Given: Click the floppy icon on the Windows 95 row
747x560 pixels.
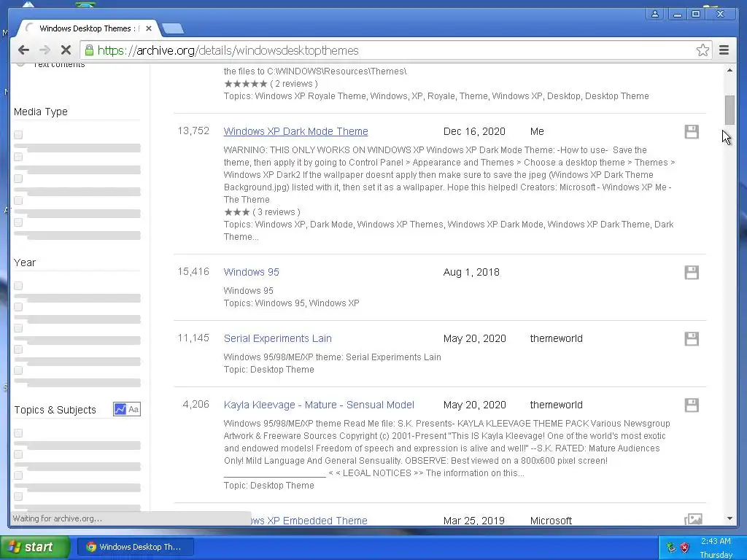Looking at the screenshot, I should coord(692,273).
